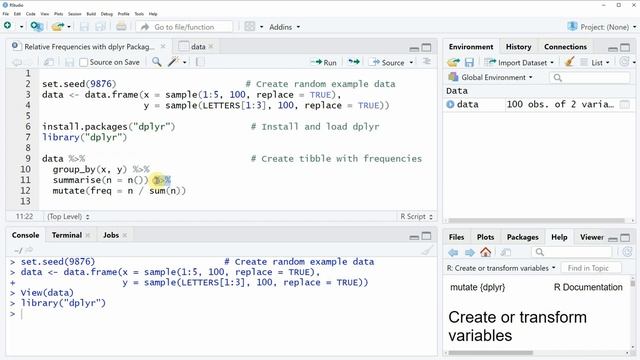
Task: Toggle the Source on Save checkbox
Action: tap(84, 62)
